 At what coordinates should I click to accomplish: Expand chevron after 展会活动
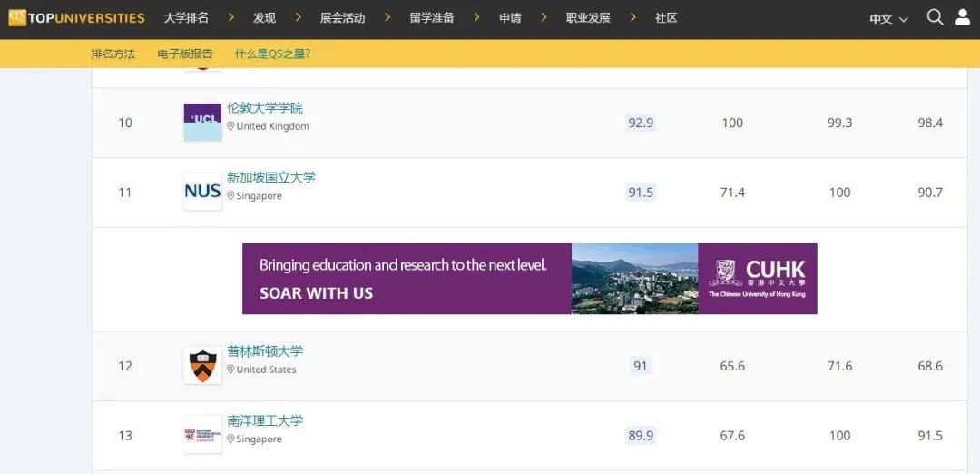click(387, 17)
